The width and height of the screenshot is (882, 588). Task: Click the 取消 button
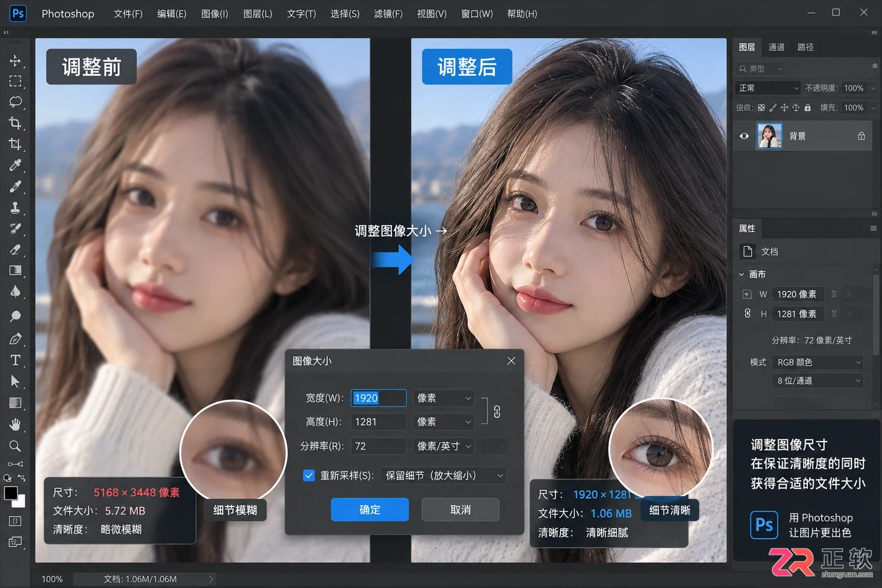point(461,510)
